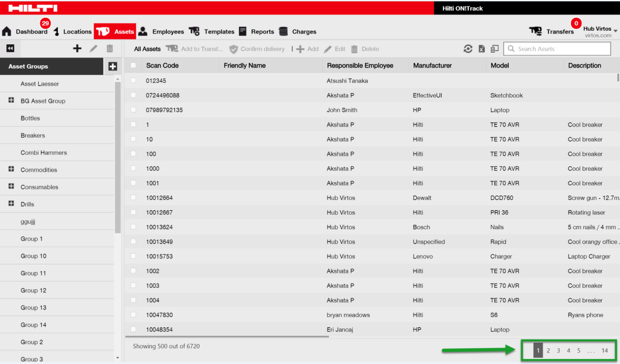Jump to page 14 of assets
Screen dimensions: 620x364
[x=605, y=351]
